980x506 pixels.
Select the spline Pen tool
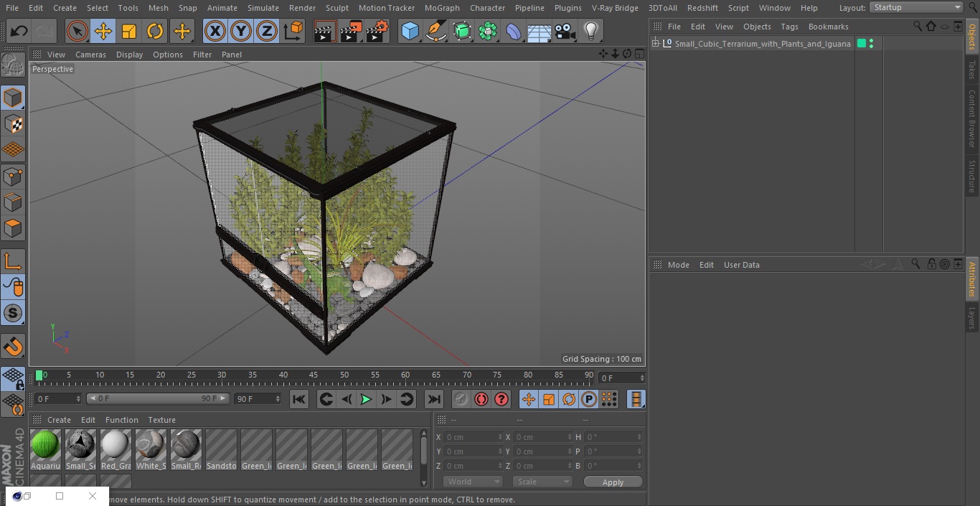[435, 31]
